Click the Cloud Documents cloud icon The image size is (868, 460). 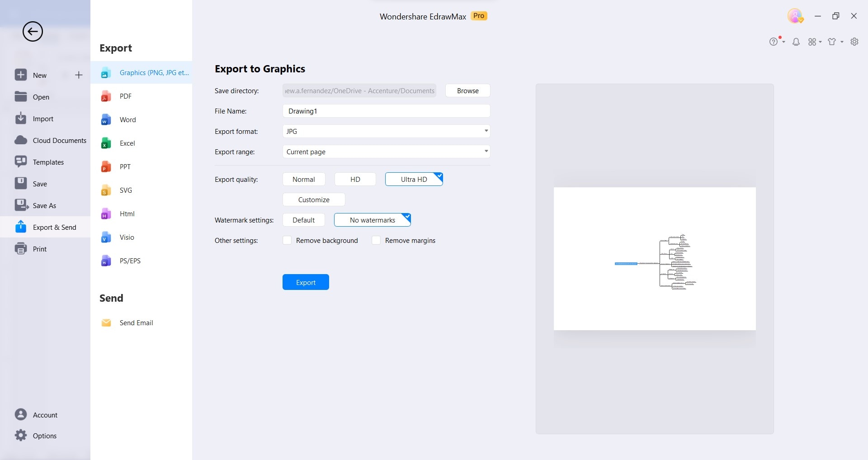click(x=21, y=140)
